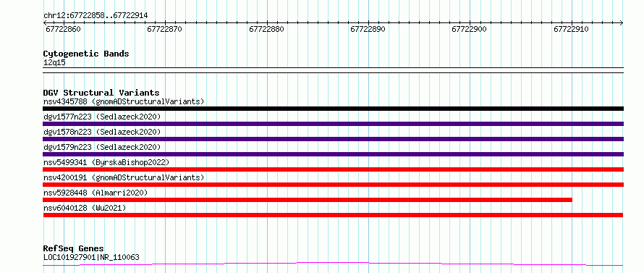The width and height of the screenshot is (644, 273).
Task: Click ruler position 67722880
Action: (x=266, y=29)
